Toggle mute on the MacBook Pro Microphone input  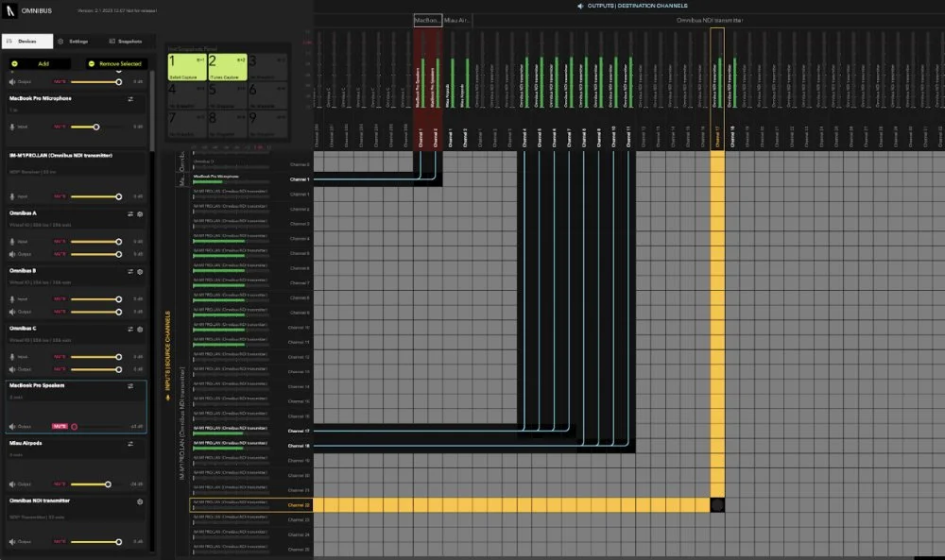[60, 125]
